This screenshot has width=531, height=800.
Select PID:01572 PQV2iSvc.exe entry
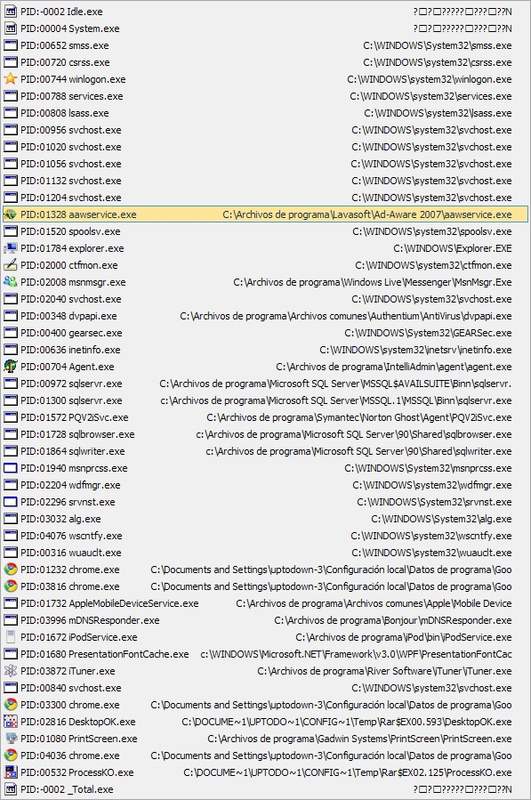point(265,417)
